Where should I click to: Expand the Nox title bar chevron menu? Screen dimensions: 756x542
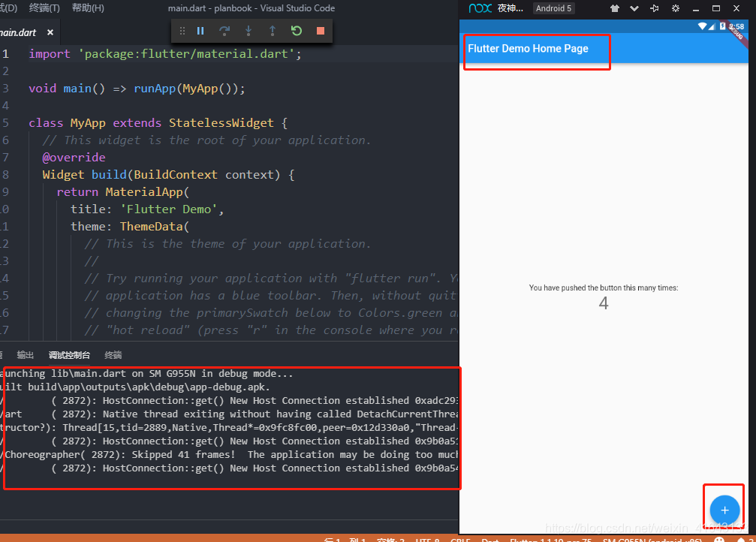coord(634,8)
